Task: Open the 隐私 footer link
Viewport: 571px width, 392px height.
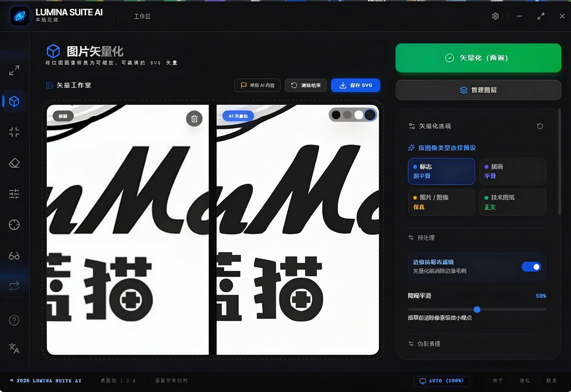Action: click(525, 381)
